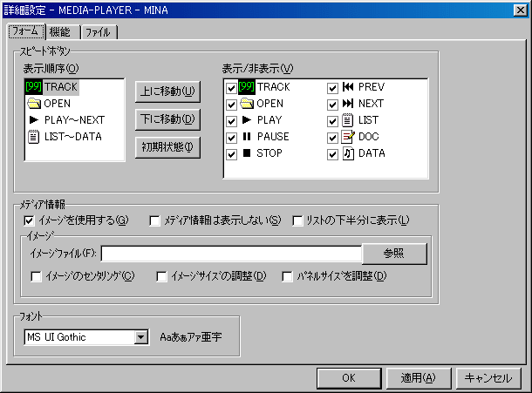Click the DATA music note icon
The image size is (532, 393).
348,153
